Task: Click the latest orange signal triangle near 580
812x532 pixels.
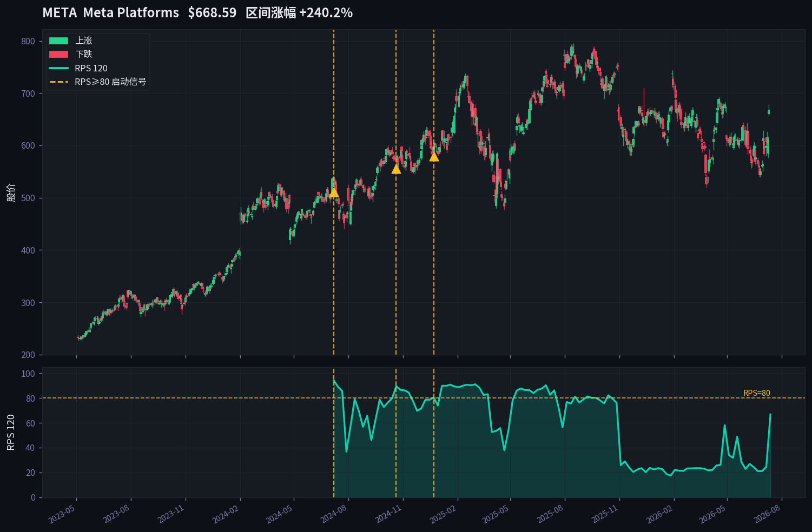Action: pos(434,156)
